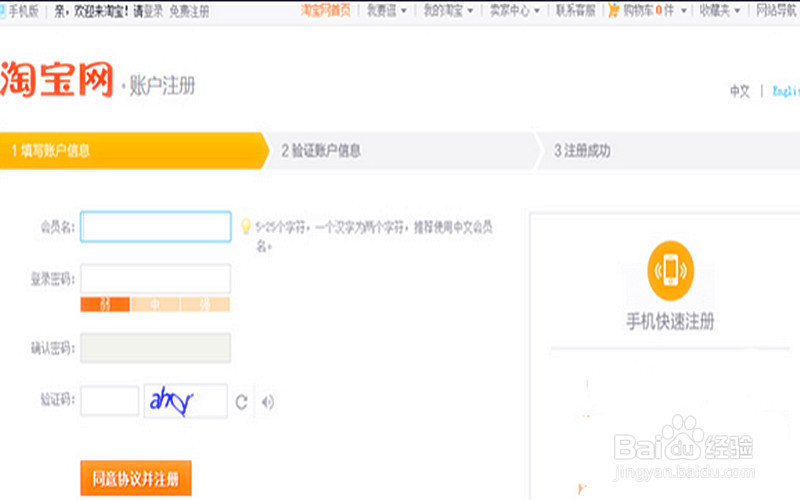Switch language to English
This screenshot has height=500, width=800.
[786, 91]
